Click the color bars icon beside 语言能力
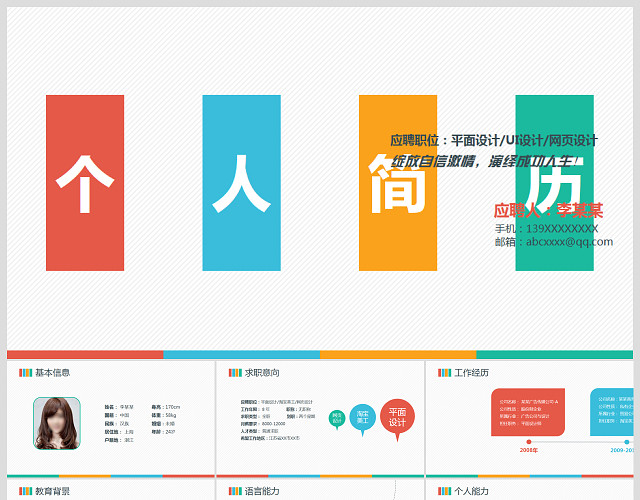The width and height of the screenshot is (640, 500). point(235,491)
